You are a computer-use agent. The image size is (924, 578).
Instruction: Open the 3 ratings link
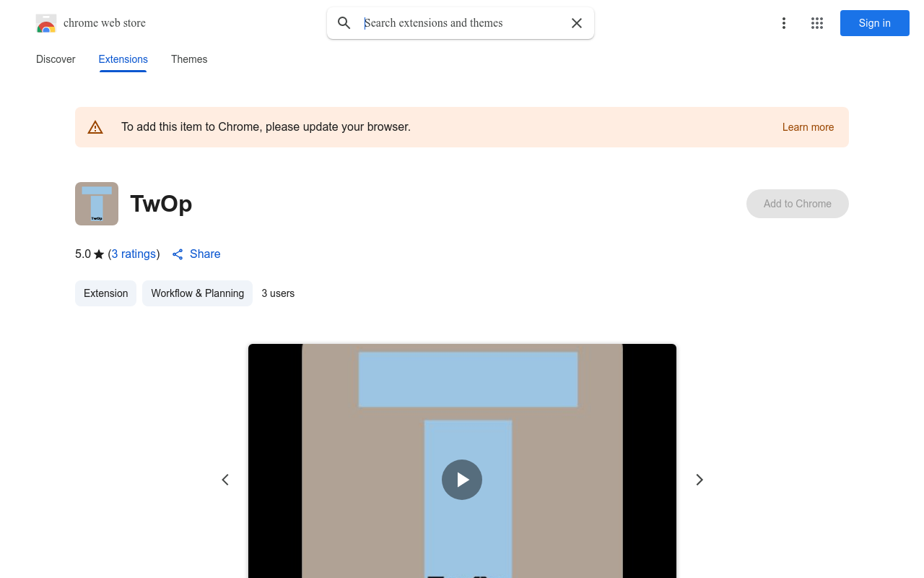pyautogui.click(x=134, y=254)
